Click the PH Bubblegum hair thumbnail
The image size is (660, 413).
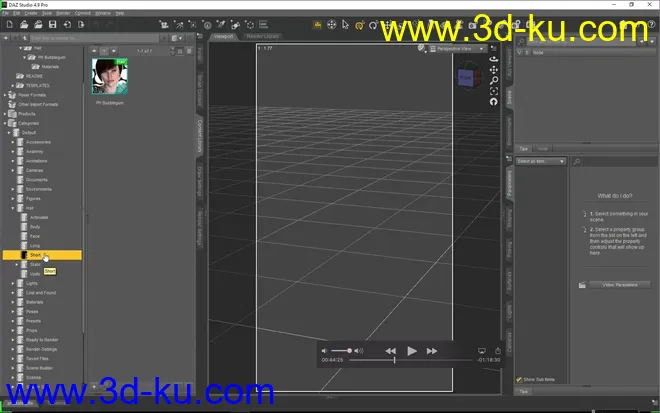tap(108, 76)
